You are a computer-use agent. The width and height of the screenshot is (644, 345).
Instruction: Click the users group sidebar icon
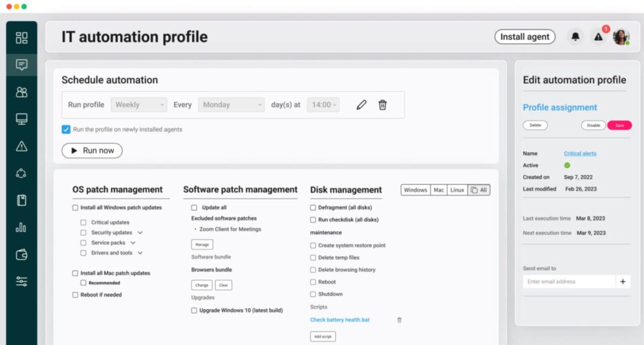[x=21, y=92]
